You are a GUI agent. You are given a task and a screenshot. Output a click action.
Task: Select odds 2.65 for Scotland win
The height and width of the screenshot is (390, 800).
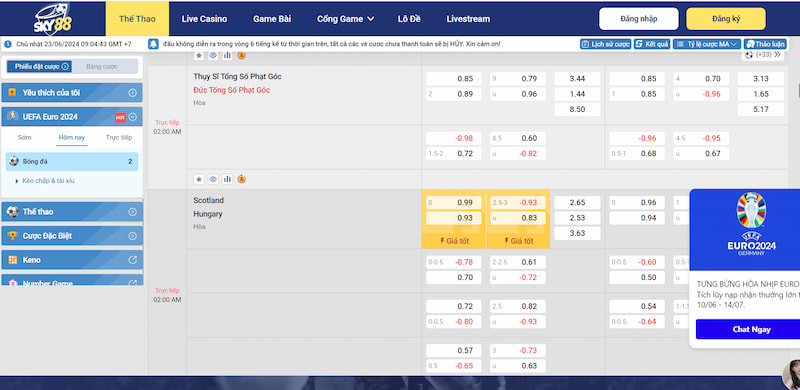(x=577, y=203)
